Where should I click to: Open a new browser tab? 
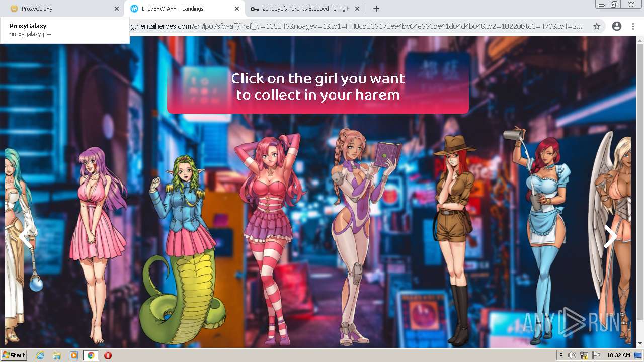pos(376,9)
